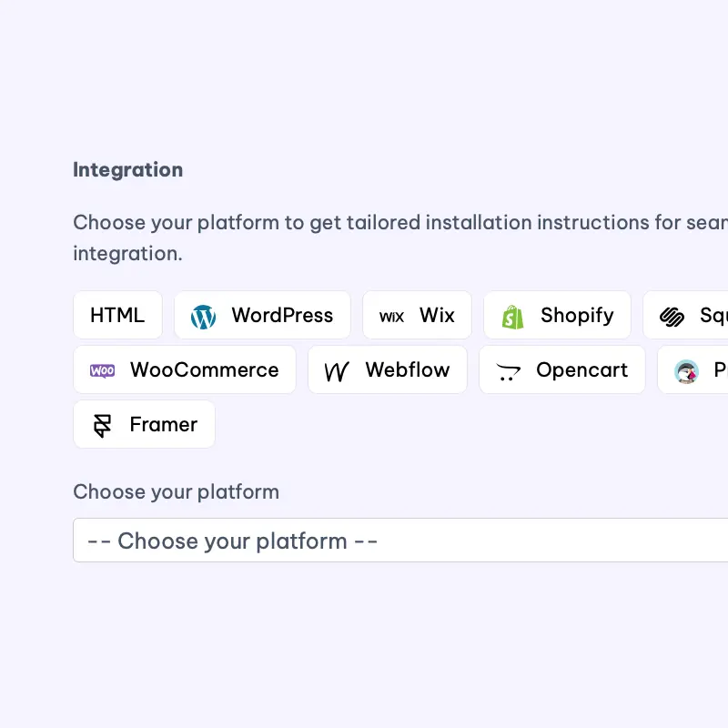
Task: Open the 'Choose your platform' dropdown
Action: 400,541
